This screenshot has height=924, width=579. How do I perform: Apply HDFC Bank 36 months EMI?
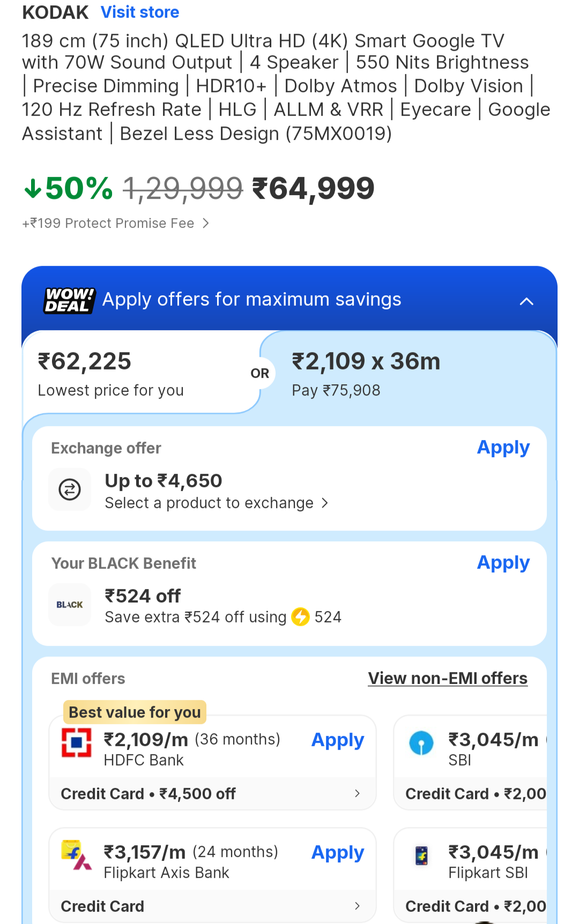(x=338, y=740)
